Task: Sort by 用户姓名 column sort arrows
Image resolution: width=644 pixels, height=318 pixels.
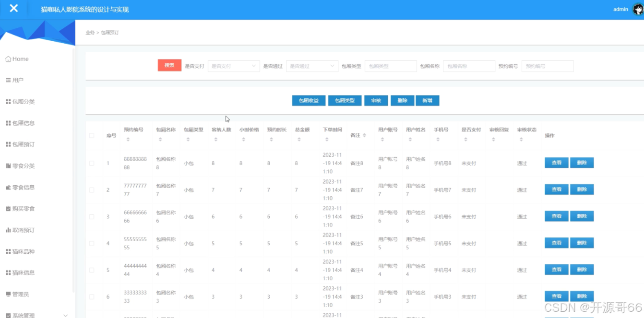Action: [410, 140]
